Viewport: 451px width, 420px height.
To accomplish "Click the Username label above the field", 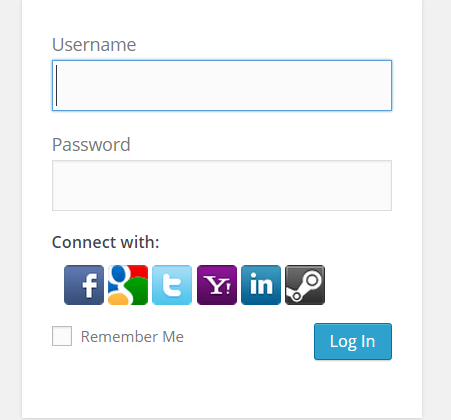I will click(94, 45).
